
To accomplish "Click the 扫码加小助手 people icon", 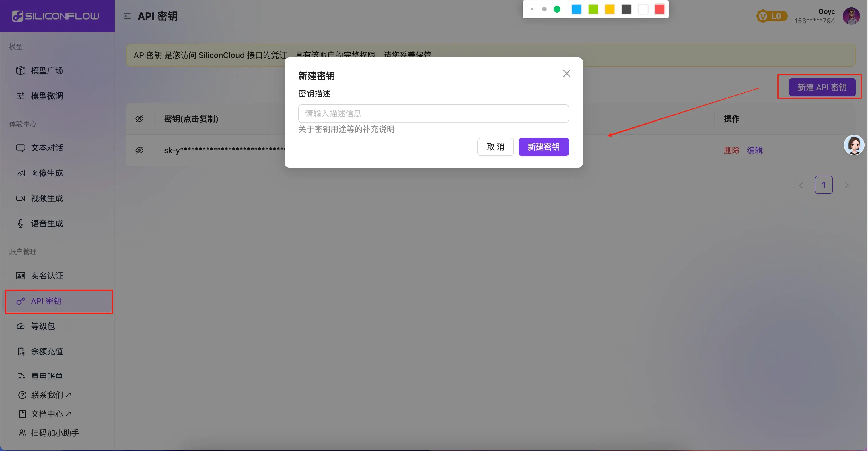I will (22, 433).
